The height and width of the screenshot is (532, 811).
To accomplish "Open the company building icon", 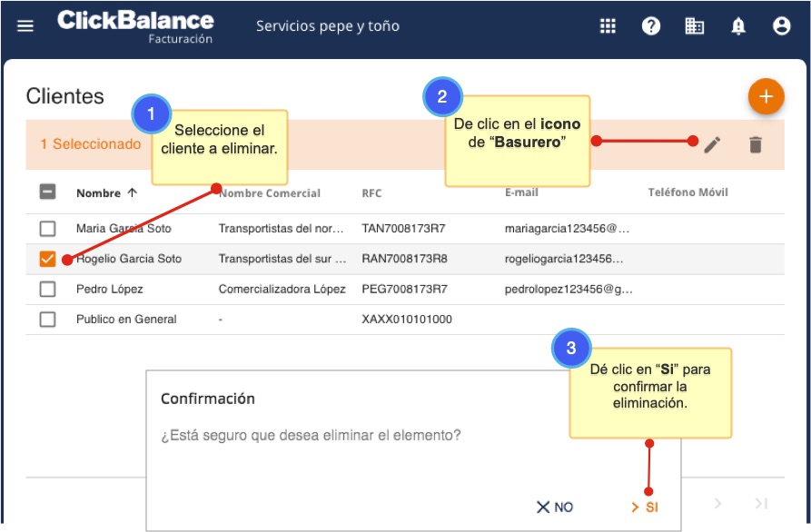I will click(x=695, y=26).
